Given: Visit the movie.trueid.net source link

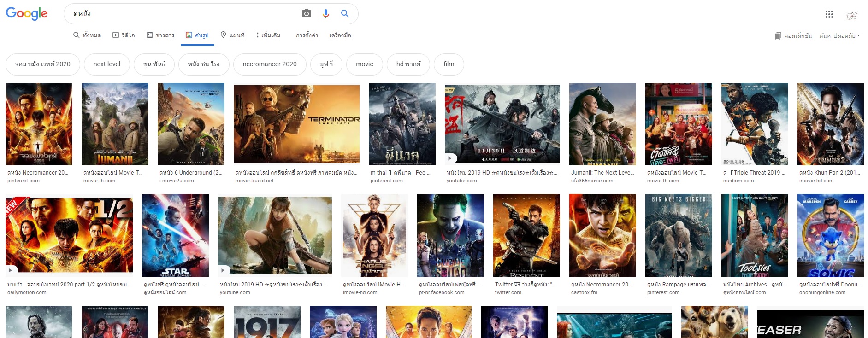Looking at the screenshot, I should pyautogui.click(x=254, y=181).
